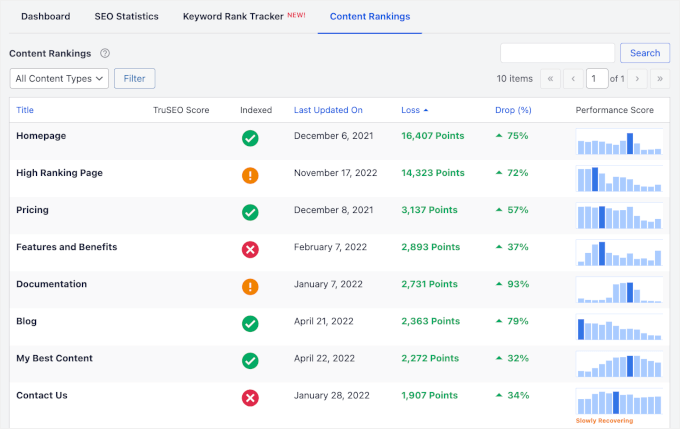Open the Pricing page title link
The height and width of the screenshot is (429, 680).
[x=32, y=210]
